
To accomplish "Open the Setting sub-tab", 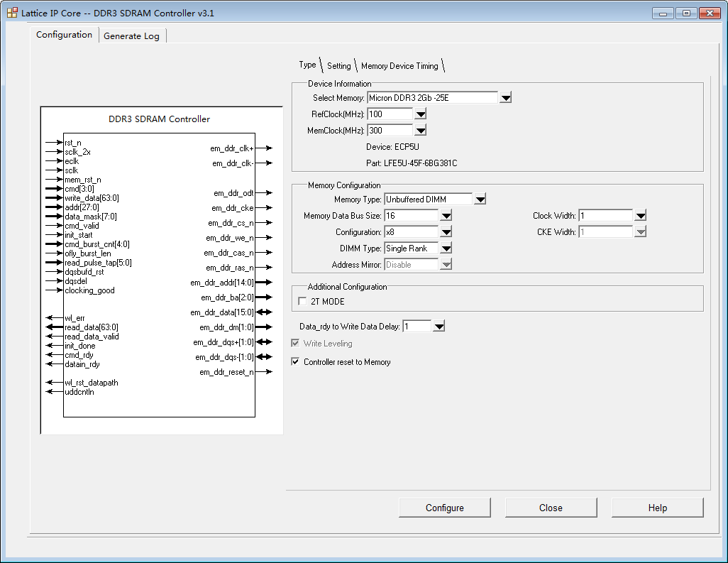I will 339,66.
